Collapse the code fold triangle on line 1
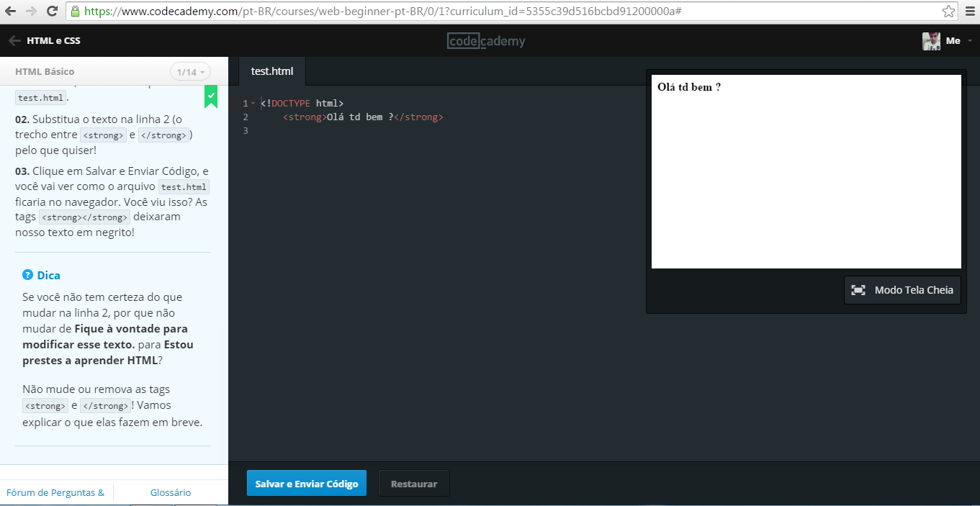Screen dimensions: 980x506 (x=253, y=103)
